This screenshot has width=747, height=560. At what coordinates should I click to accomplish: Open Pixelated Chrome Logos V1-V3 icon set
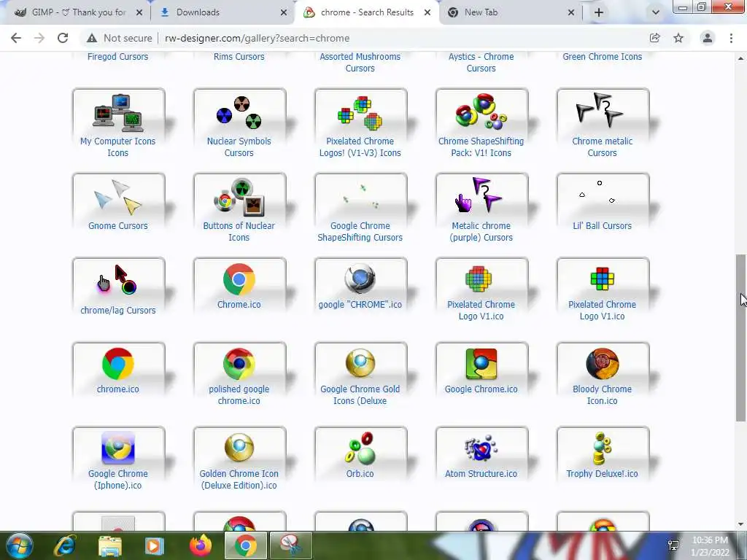tap(360, 113)
